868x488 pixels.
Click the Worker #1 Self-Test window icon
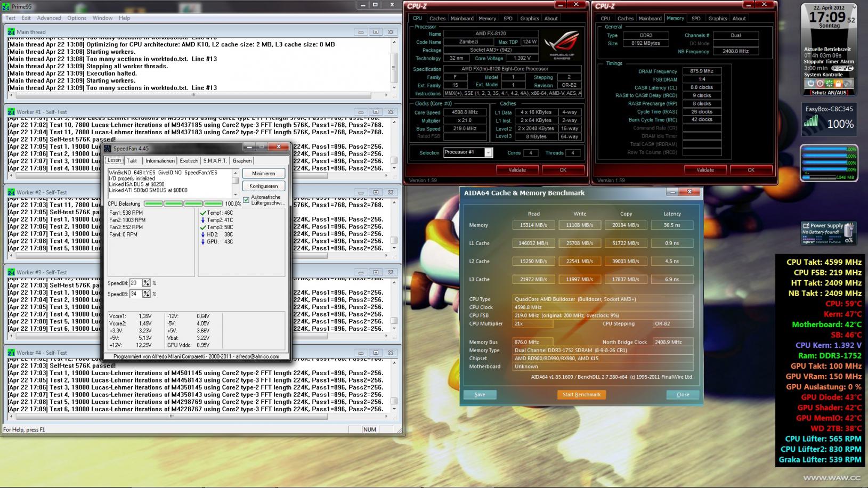click(x=11, y=112)
